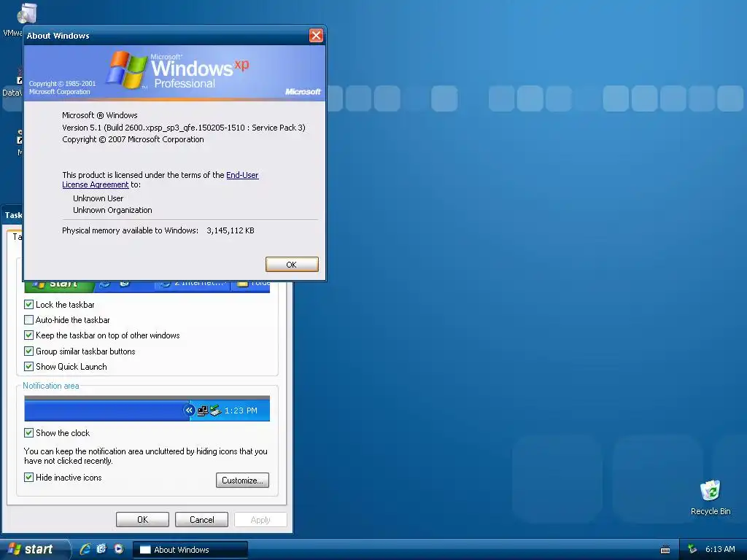Click the Copyright 2007 Microsoft Corporation line
747x560 pixels.
point(133,139)
